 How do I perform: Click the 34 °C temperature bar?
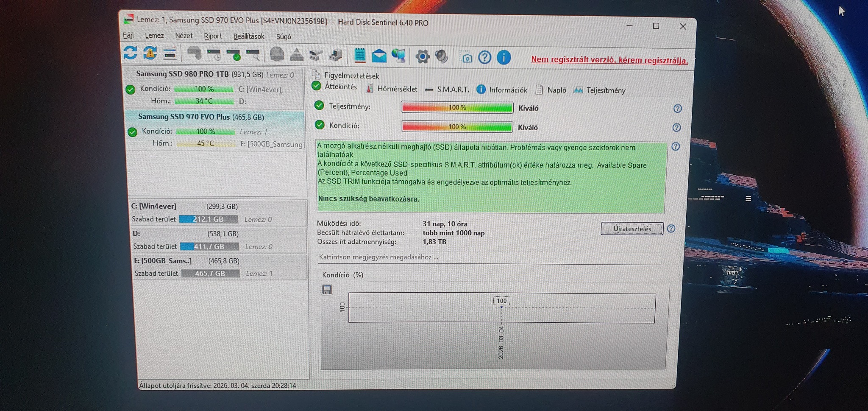coord(204,101)
